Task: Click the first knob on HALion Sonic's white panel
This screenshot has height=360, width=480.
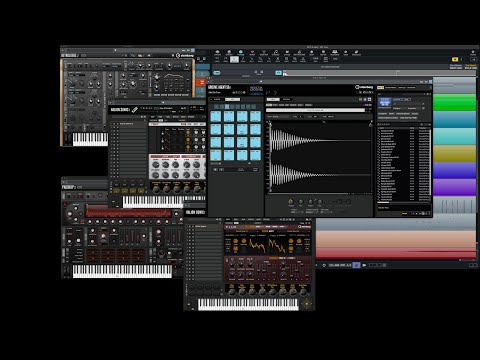Action: click(x=156, y=165)
